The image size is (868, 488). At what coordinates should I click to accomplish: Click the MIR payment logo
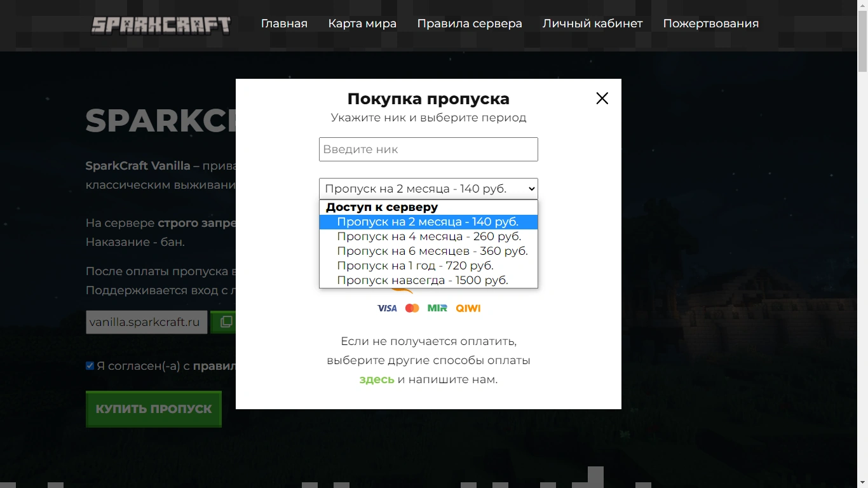point(437,308)
